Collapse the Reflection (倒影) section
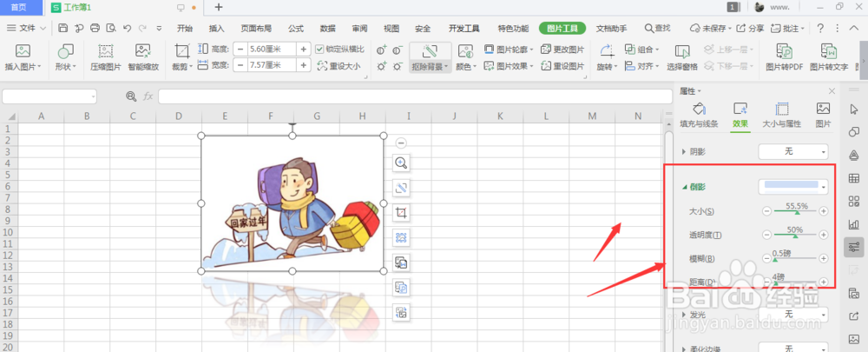 pyautogui.click(x=684, y=188)
